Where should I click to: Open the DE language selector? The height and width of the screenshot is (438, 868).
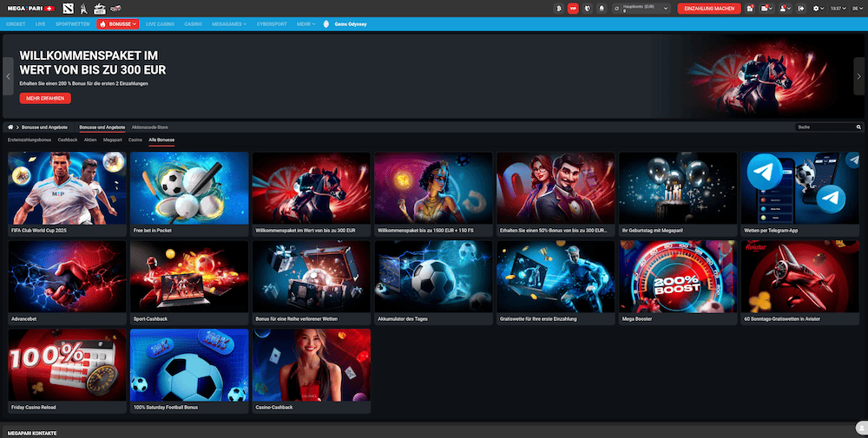coord(856,8)
